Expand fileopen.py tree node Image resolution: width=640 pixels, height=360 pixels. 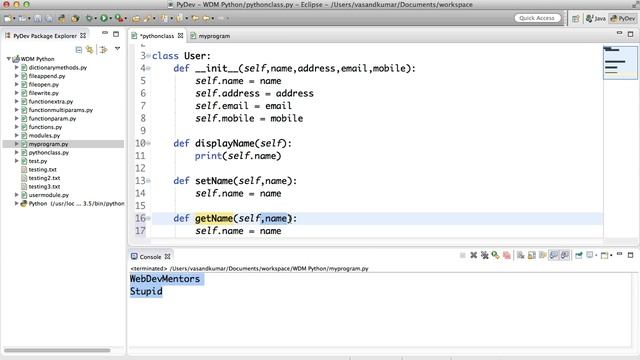click(x=17, y=84)
